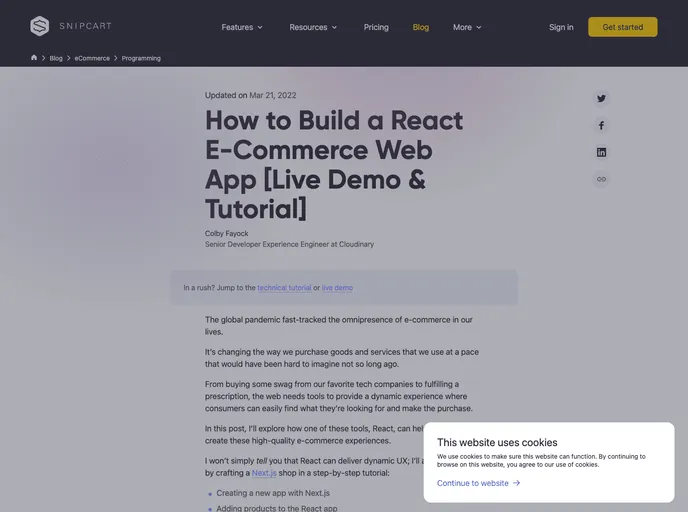Click the date Mar 21, 2022

coord(272,95)
